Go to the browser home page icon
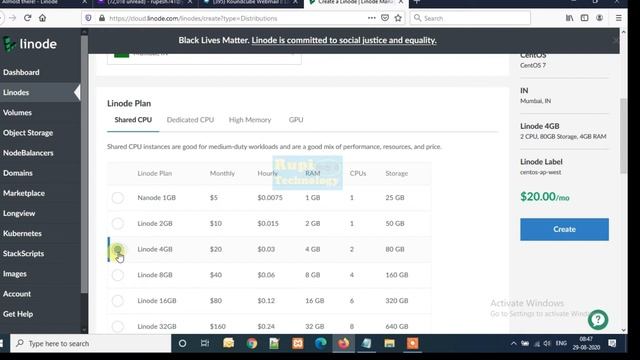 tap(42, 18)
